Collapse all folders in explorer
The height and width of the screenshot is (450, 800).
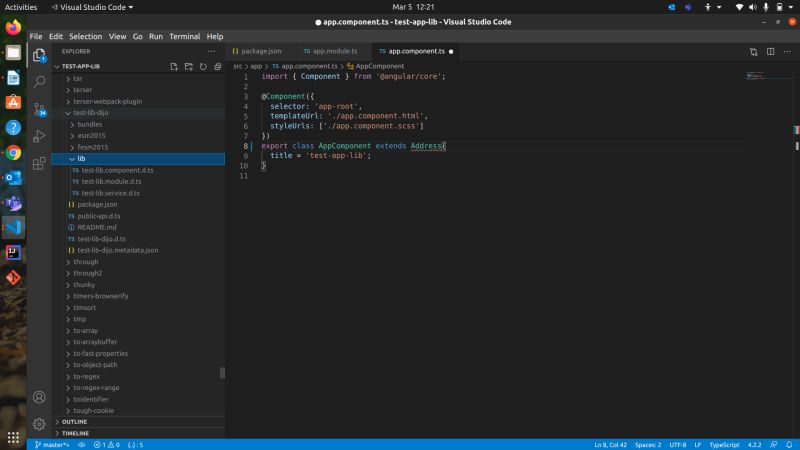pos(218,67)
